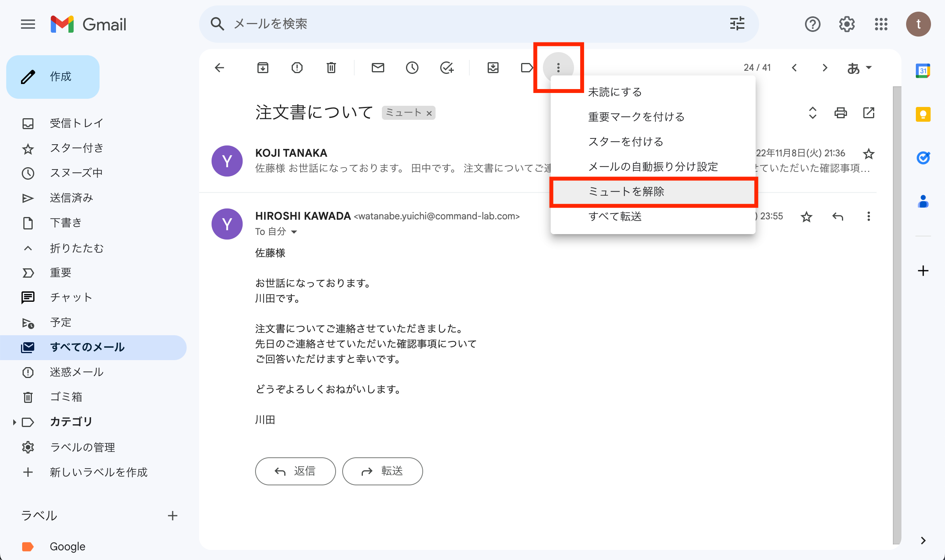Expand the カテゴリ tree
The height and width of the screenshot is (560, 945).
(x=14, y=422)
